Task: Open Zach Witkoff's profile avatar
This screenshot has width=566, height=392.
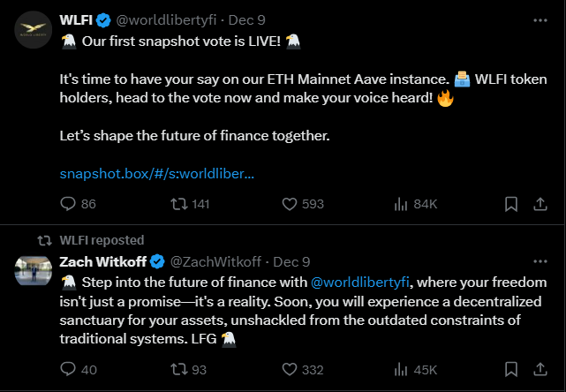Action: click(33, 270)
